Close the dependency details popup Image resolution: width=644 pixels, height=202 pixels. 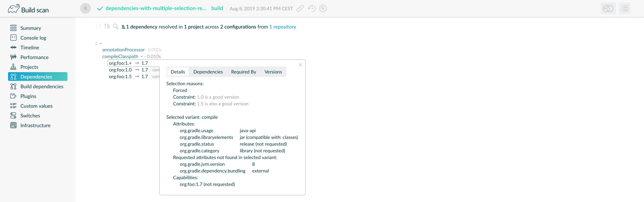pos(301,65)
